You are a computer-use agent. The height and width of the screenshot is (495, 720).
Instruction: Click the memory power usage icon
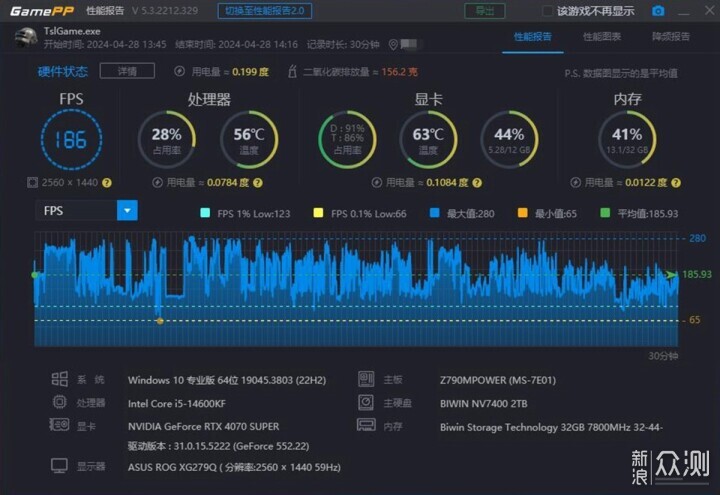[x=575, y=183]
